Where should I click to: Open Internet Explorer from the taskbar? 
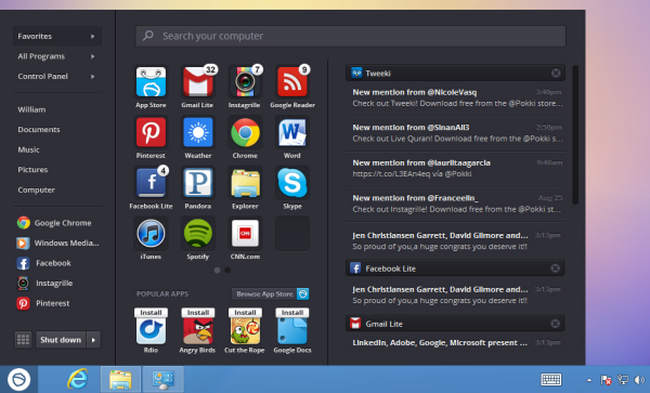[x=78, y=379]
